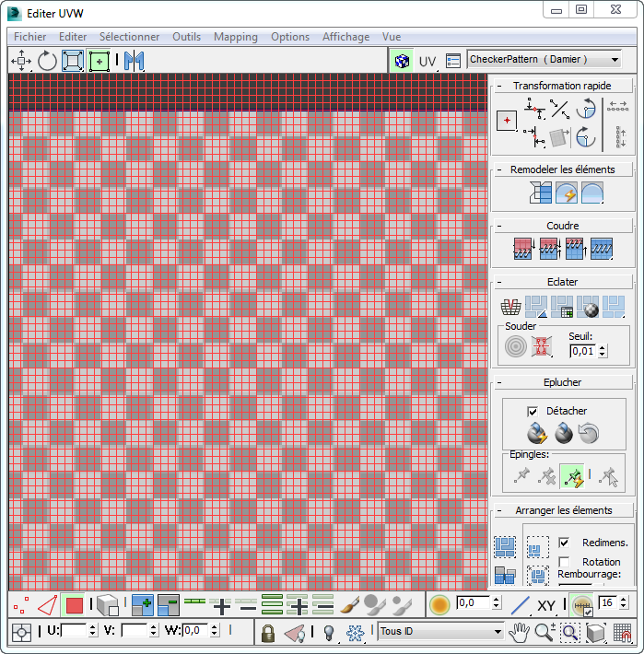Viewport: 644px width, 654px height.
Task: Toggle the Détacher checkbox
Action: [x=533, y=412]
